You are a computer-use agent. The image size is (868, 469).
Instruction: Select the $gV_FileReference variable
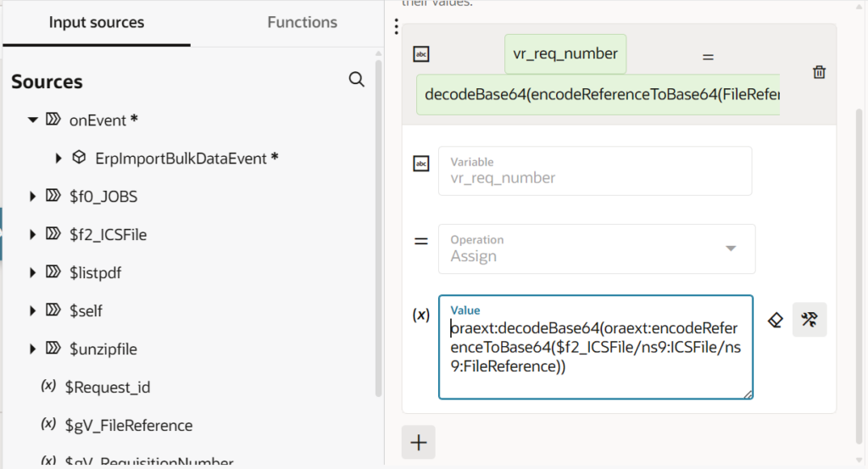[x=129, y=425]
